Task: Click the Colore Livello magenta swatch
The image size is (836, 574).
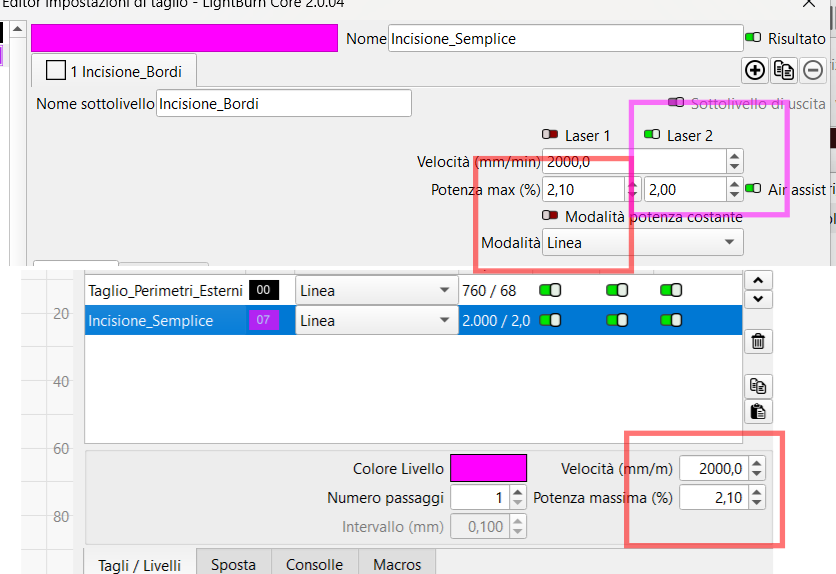Action: (488, 468)
